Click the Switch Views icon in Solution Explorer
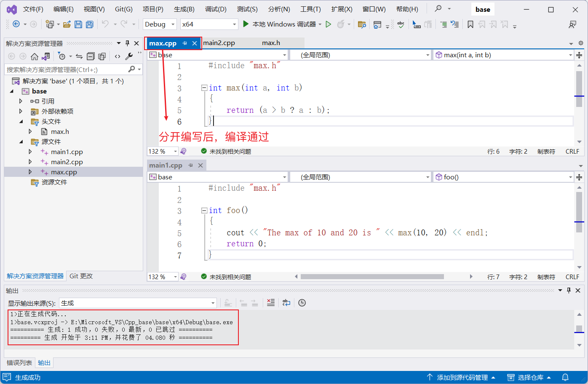This screenshot has height=384, width=588. point(46,56)
